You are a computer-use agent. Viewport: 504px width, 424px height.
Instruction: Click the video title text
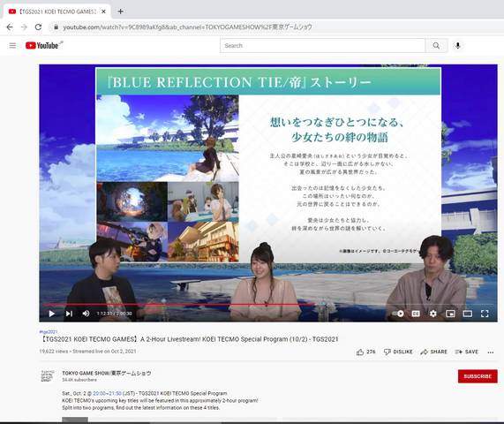tap(189, 339)
